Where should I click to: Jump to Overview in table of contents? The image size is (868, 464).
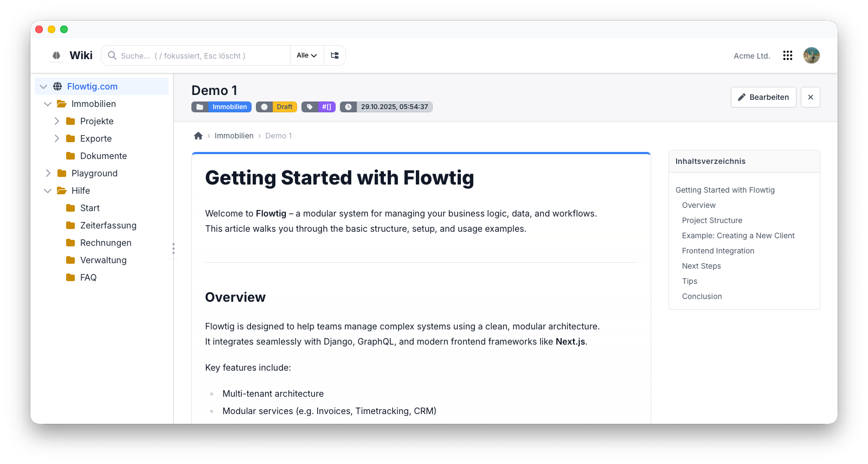(x=698, y=205)
